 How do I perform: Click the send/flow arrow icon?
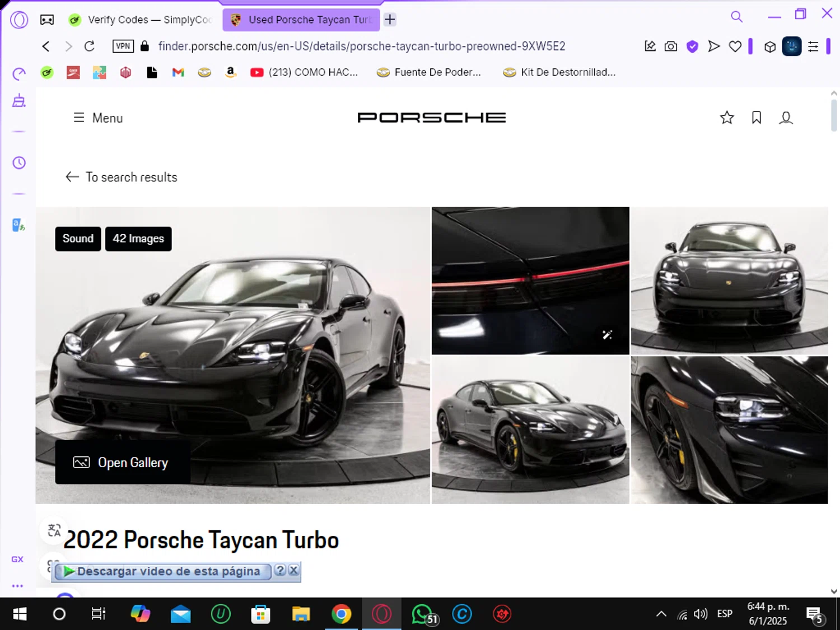[x=714, y=46]
